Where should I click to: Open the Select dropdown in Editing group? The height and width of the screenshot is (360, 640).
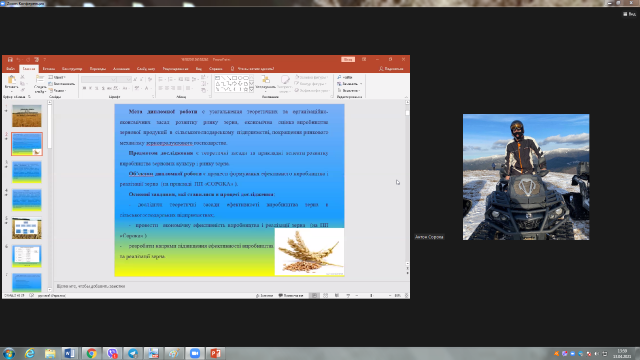pos(348,91)
